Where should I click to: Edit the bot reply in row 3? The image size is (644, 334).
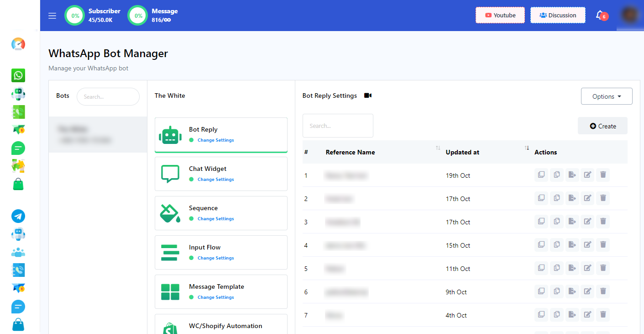(x=587, y=221)
